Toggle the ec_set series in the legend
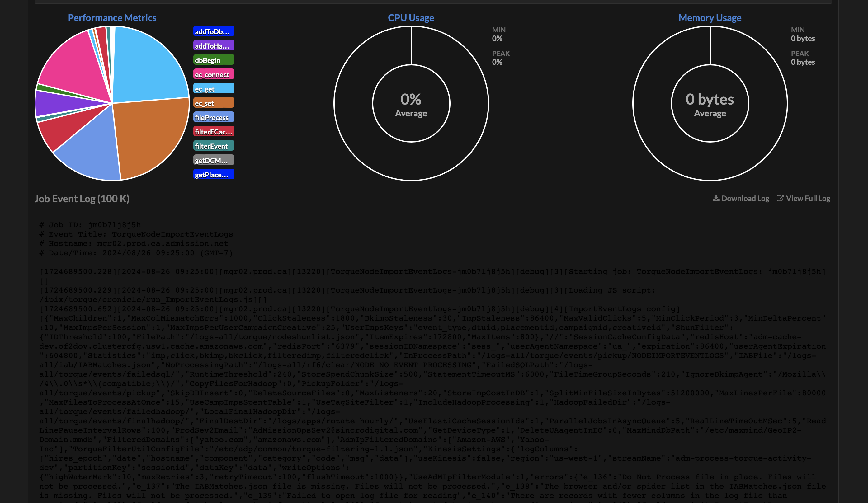868x503 pixels. [214, 103]
